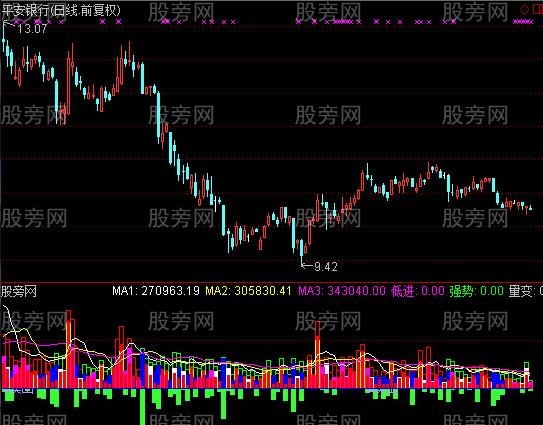Click the red diamond icon at top right
543x425 pixels.
524,9
